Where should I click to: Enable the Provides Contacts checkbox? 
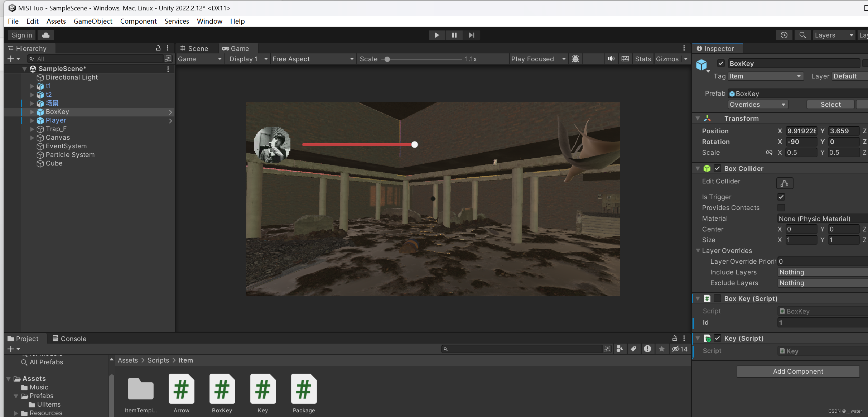click(781, 207)
